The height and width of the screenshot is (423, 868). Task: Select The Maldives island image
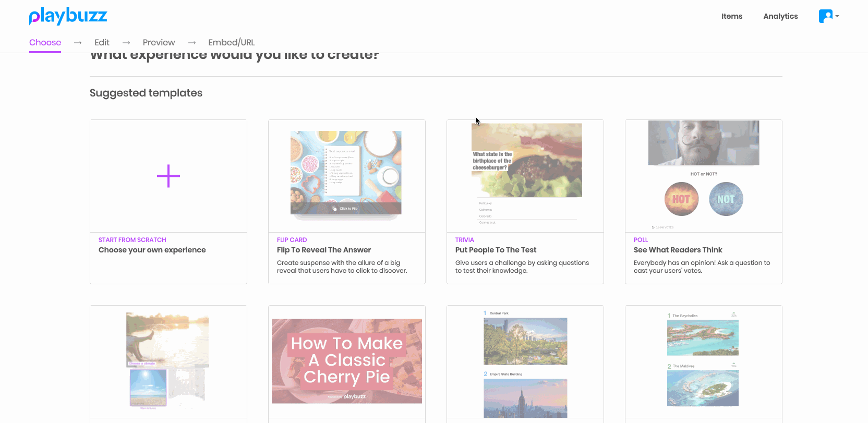coord(703,388)
